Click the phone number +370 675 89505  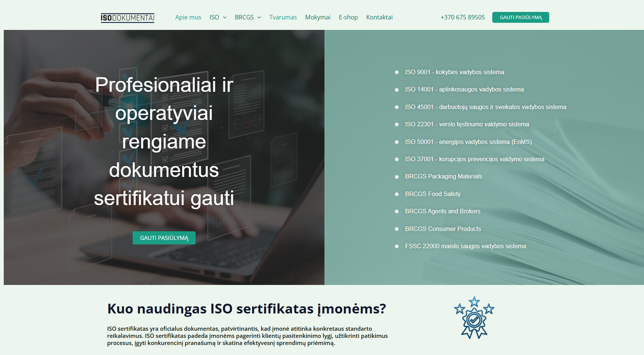tap(462, 17)
